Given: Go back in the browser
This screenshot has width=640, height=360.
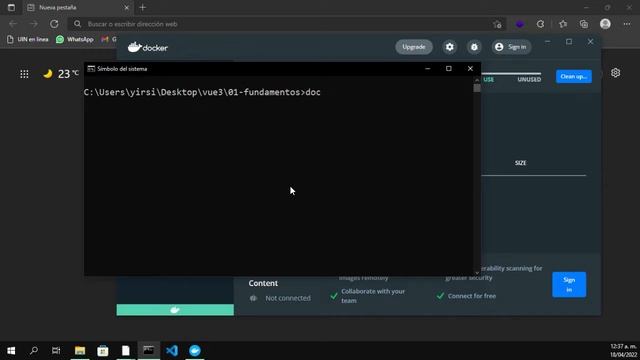Looking at the screenshot, I should click(13, 24).
